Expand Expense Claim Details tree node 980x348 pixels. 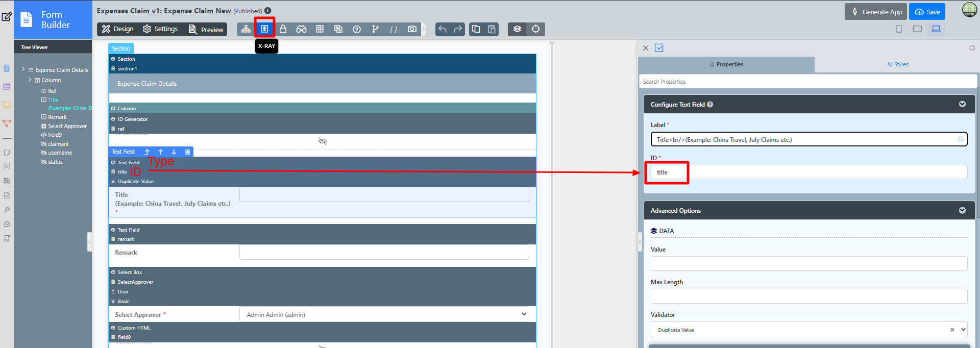tap(23, 69)
